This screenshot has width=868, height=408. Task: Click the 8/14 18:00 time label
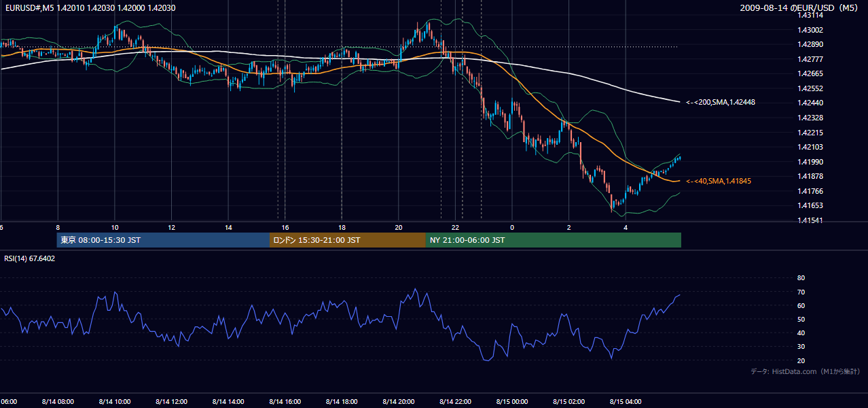[342, 402]
